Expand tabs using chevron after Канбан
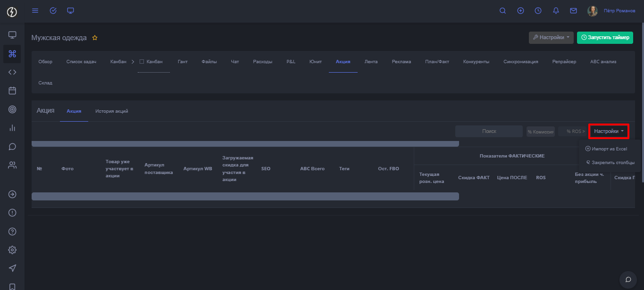 pyautogui.click(x=133, y=62)
